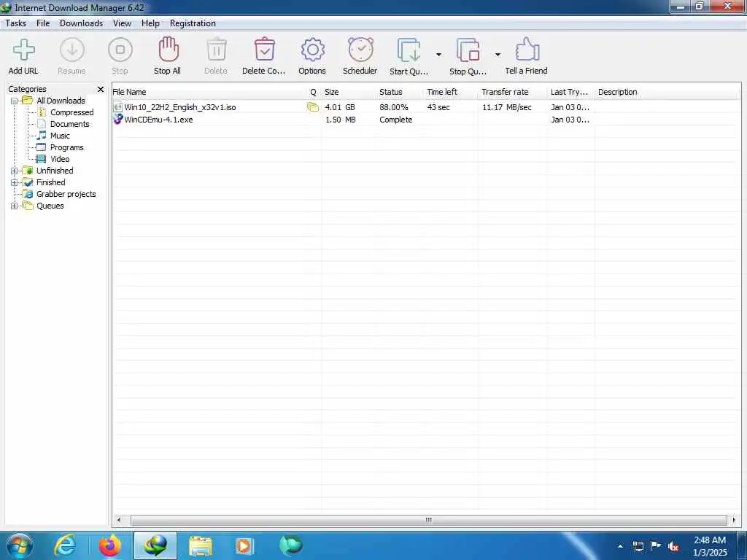Click the horizontal scrollbar left arrow
The height and width of the screenshot is (560, 747).
point(119,520)
